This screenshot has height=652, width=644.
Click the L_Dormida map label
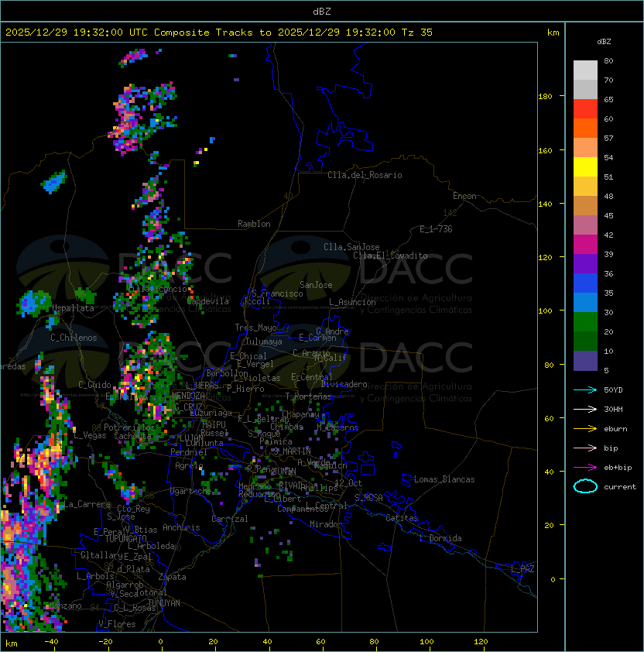point(440,538)
